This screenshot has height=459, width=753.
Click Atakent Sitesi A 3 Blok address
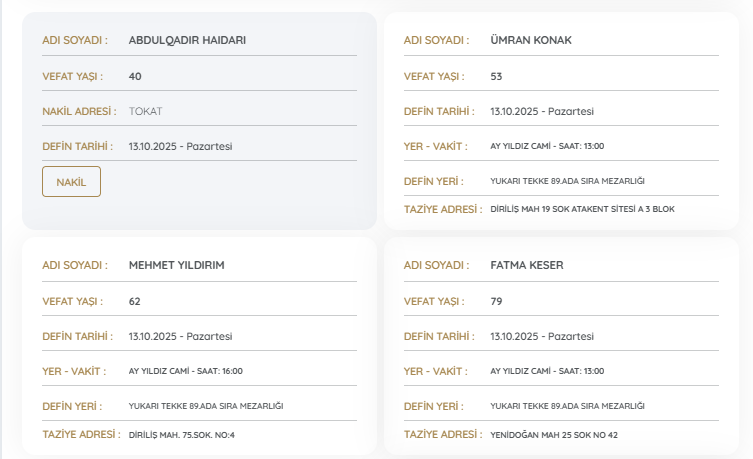[567, 210]
